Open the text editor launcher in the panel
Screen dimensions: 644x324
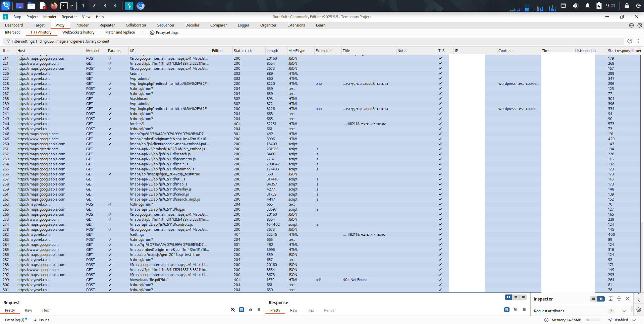(43, 6)
